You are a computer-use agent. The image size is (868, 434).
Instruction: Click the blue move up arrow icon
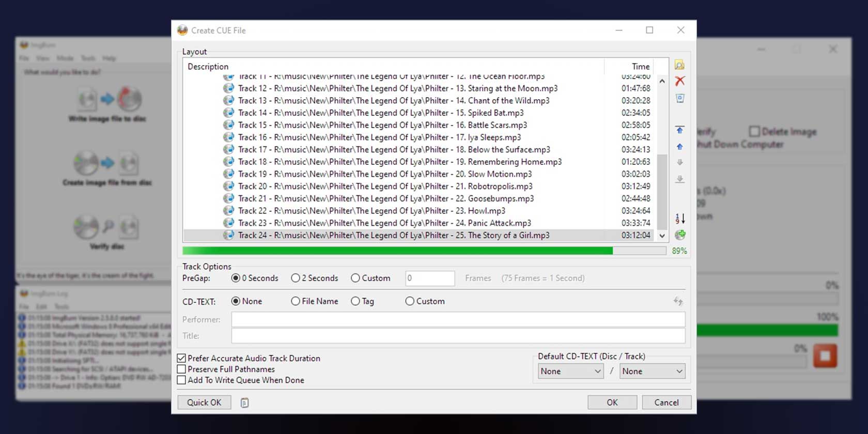click(680, 147)
